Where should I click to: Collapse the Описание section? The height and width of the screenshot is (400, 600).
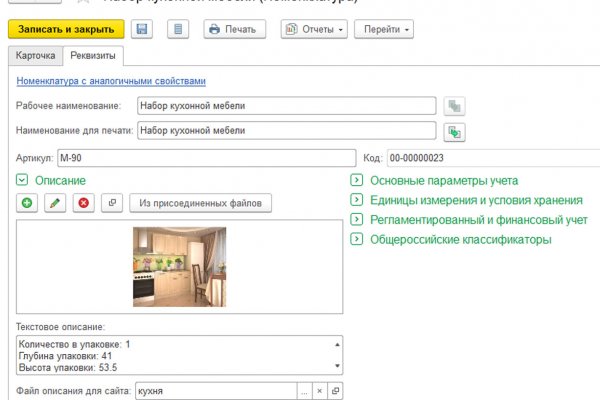pyautogui.click(x=22, y=180)
